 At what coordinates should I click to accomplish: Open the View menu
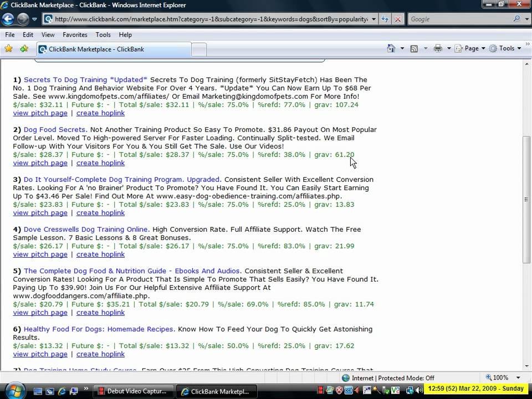coord(48,34)
